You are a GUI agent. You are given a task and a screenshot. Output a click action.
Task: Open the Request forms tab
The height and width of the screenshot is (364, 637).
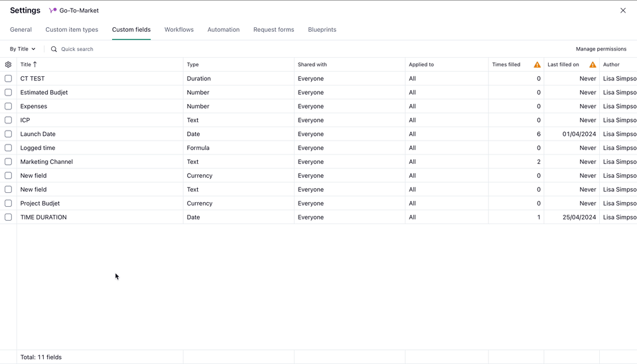pyautogui.click(x=273, y=30)
